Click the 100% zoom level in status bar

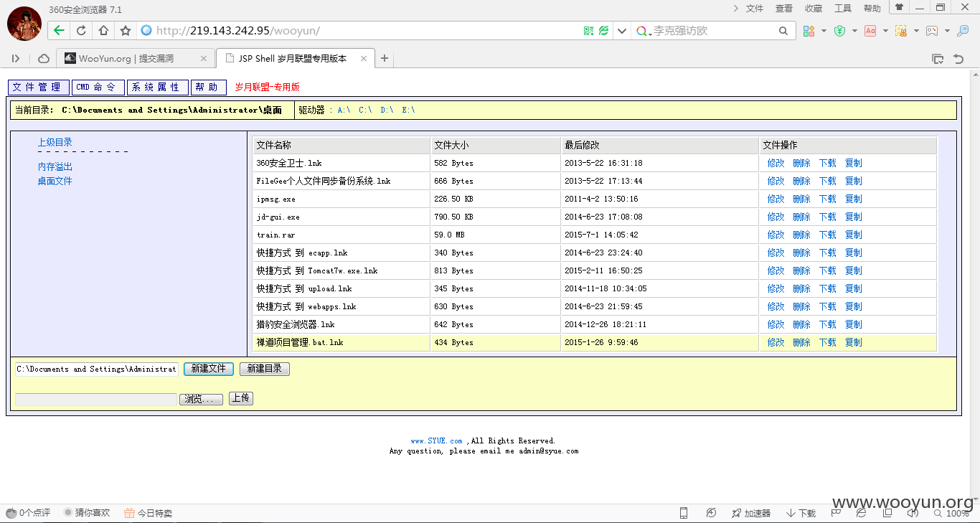tap(957, 513)
